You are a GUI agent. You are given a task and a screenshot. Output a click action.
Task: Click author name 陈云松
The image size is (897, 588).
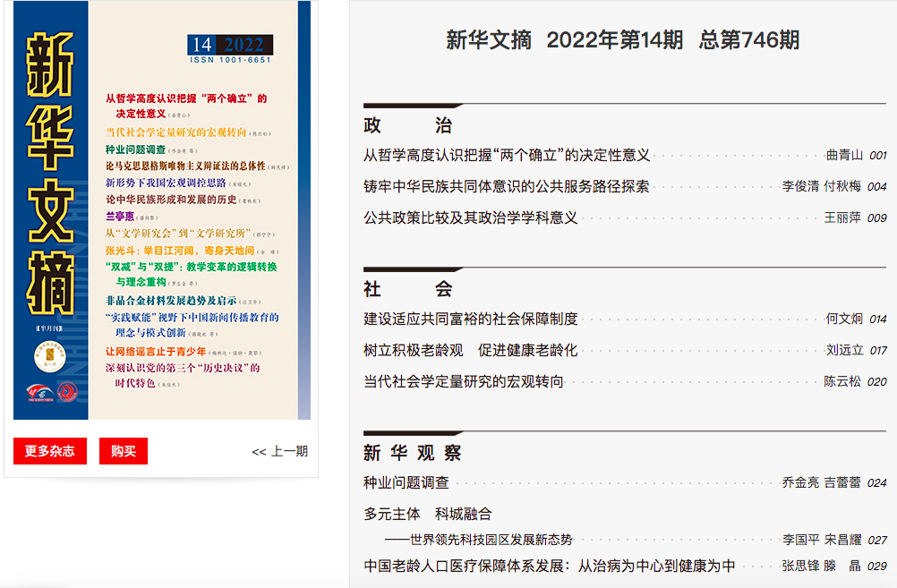(842, 381)
